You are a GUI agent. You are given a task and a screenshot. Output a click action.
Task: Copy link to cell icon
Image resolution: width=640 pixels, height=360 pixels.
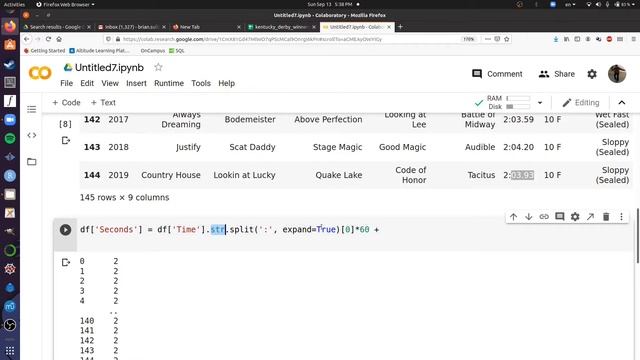coord(544,217)
